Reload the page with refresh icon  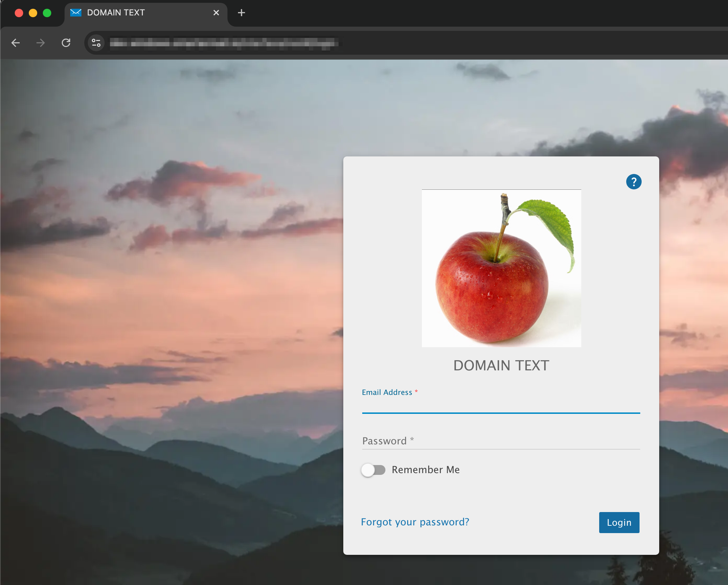(x=66, y=43)
